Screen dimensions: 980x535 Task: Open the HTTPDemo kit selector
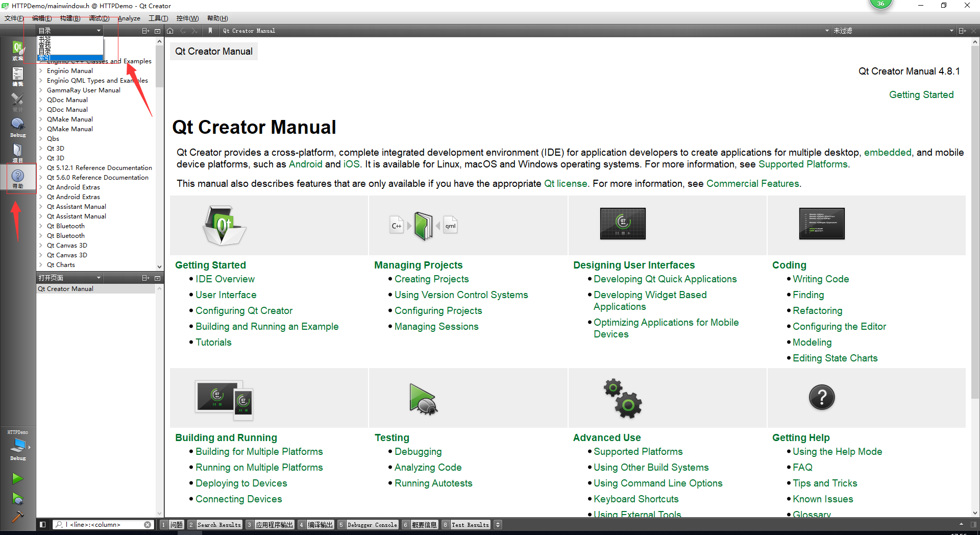[18, 445]
